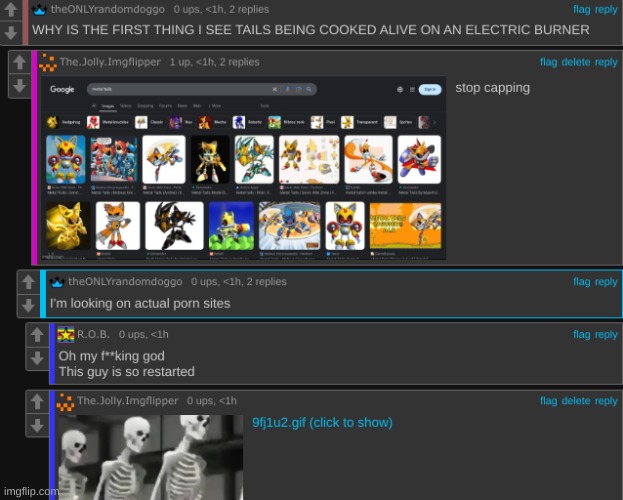Upvote the "WHY IS THE FIRST THING" comment
This screenshot has width=623, height=500.
point(11,10)
